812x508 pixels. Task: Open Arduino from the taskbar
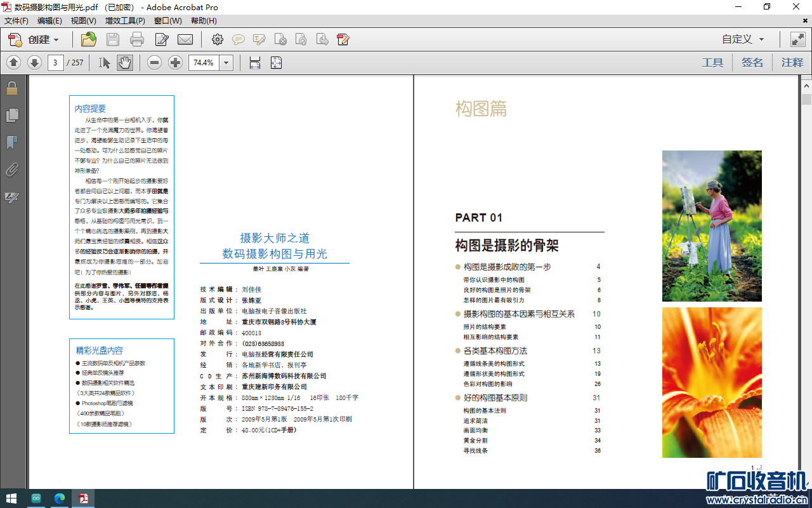36,498
